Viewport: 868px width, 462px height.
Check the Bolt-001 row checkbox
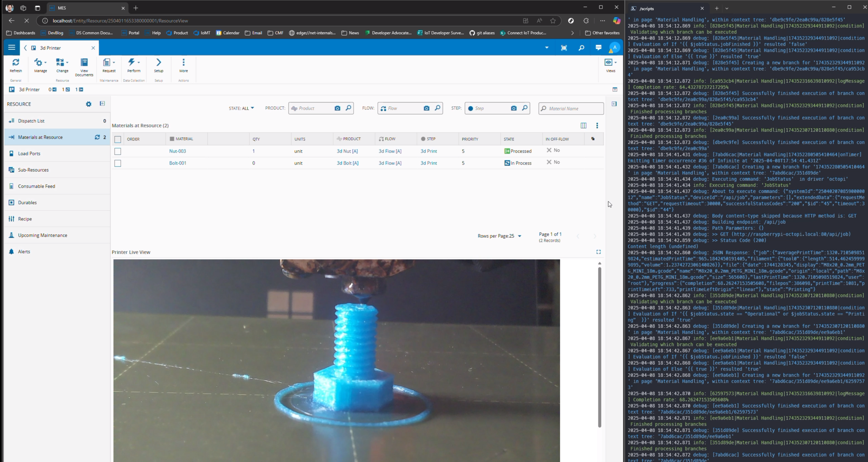pyautogui.click(x=118, y=163)
